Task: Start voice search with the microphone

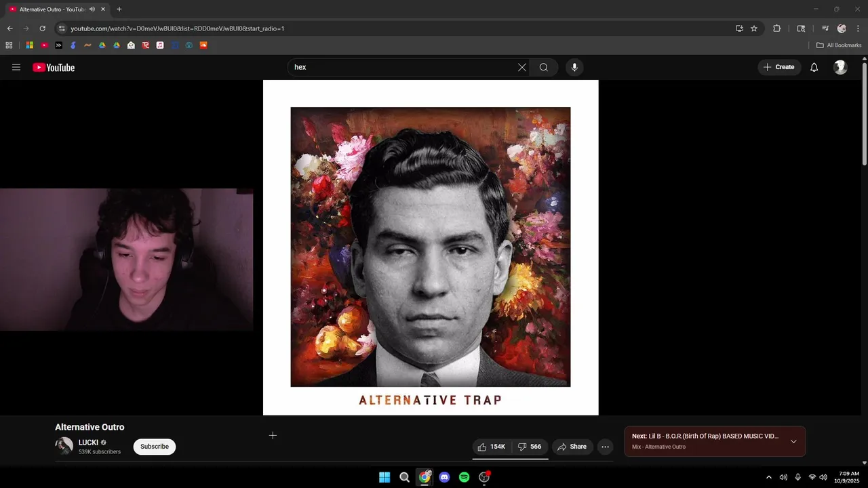Action: tap(574, 67)
